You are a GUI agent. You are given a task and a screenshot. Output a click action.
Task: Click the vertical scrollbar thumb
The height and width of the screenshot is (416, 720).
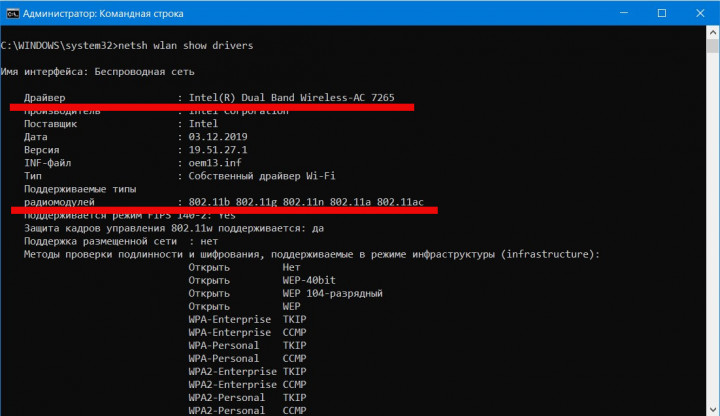tap(713, 46)
